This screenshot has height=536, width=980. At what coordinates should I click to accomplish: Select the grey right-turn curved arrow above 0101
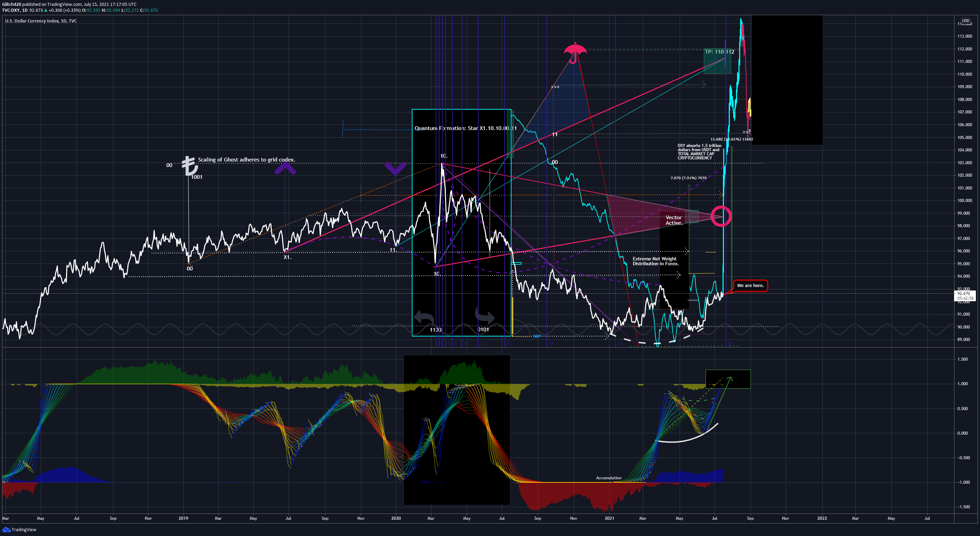(485, 315)
